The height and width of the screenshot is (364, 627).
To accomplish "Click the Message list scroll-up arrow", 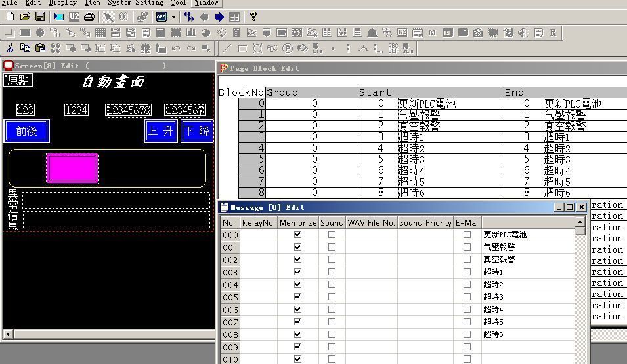I will [x=580, y=222].
